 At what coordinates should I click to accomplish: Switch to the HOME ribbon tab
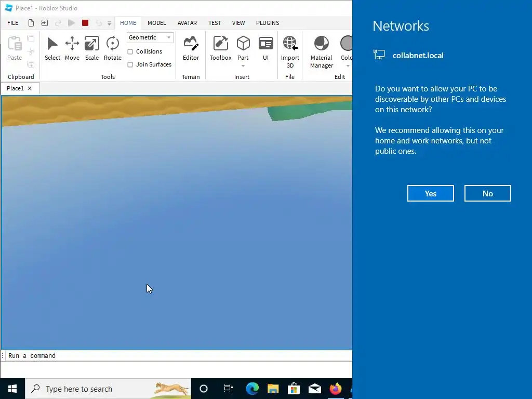coord(128,23)
